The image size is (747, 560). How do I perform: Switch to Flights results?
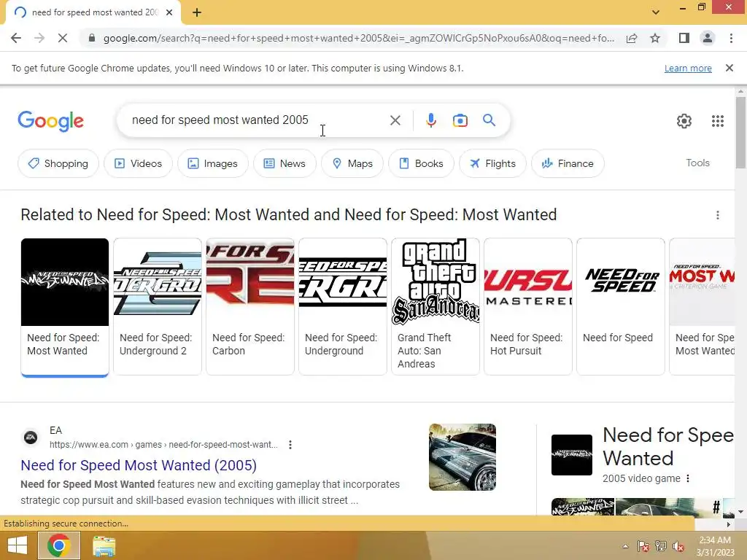492,163
